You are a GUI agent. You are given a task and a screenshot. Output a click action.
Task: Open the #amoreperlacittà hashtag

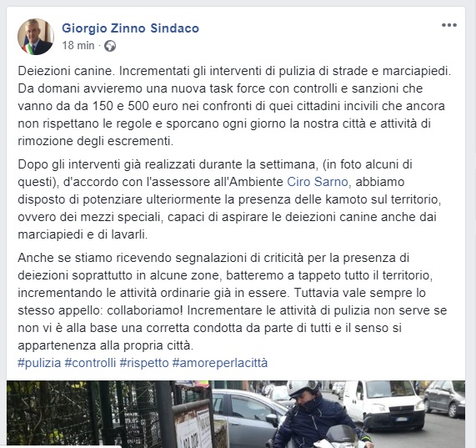pyautogui.click(x=220, y=363)
